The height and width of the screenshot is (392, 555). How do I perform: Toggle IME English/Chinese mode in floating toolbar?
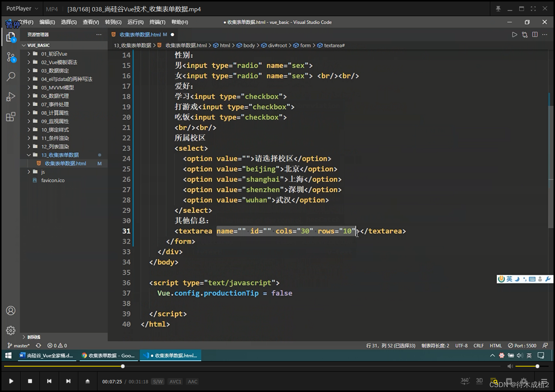click(509, 279)
